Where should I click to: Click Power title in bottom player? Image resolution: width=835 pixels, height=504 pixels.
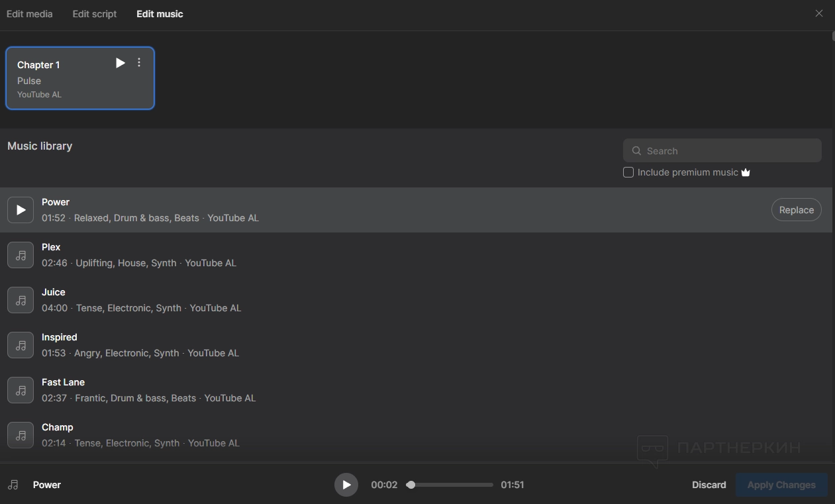pyautogui.click(x=47, y=485)
